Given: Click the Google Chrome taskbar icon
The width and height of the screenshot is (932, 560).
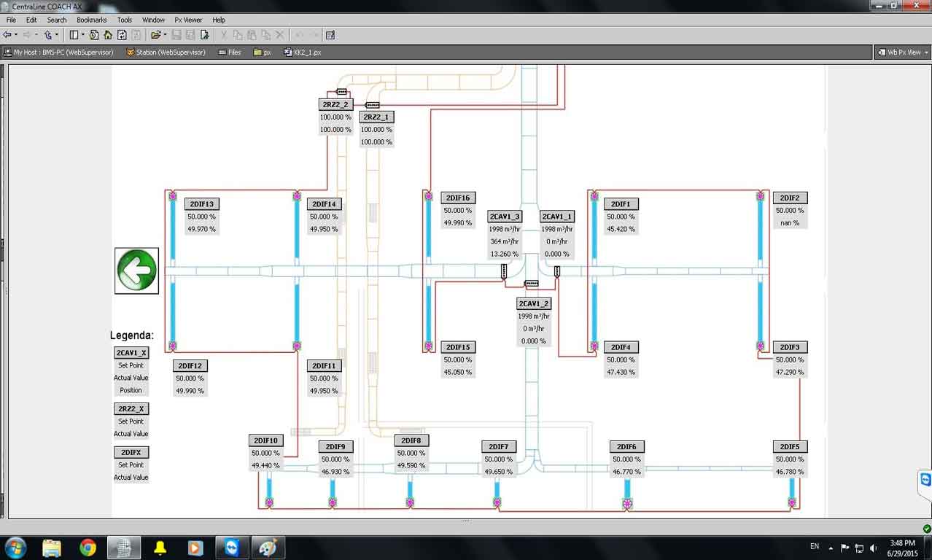Looking at the screenshot, I should (x=88, y=548).
